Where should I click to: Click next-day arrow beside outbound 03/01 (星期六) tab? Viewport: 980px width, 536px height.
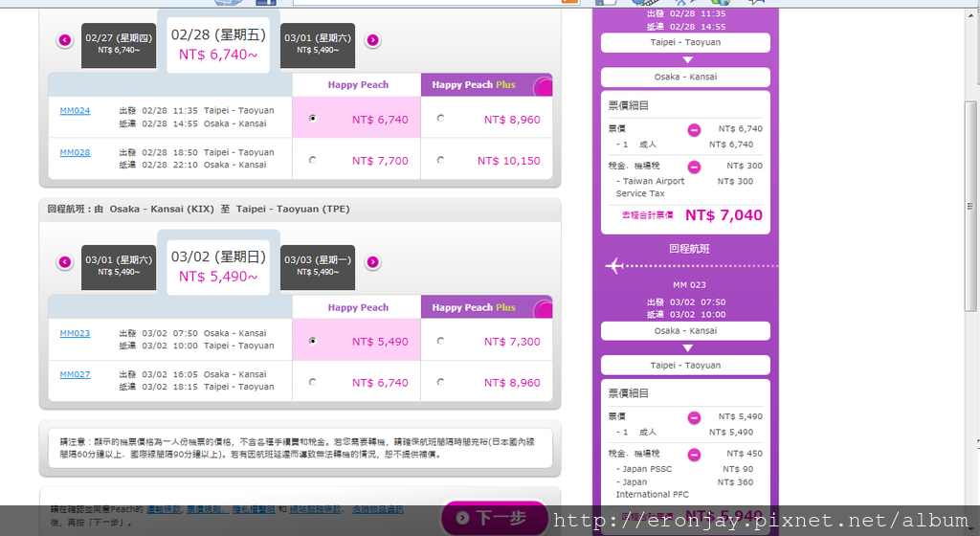click(x=372, y=40)
